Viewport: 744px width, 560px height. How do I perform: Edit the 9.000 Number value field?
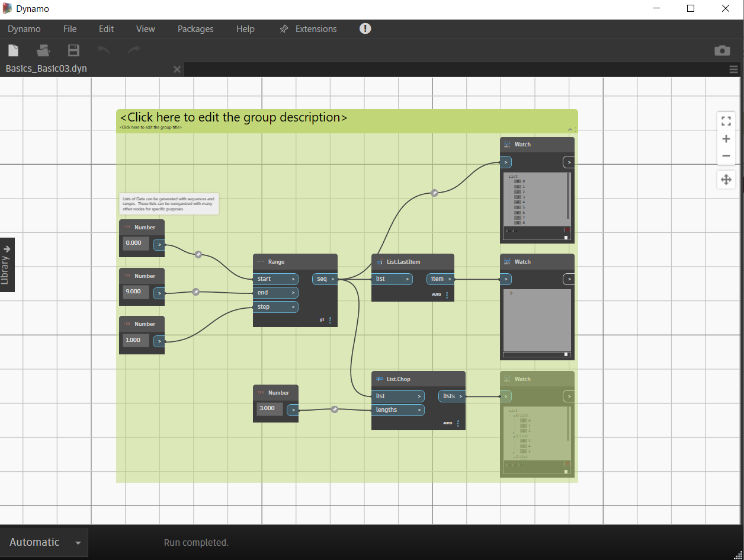136,292
